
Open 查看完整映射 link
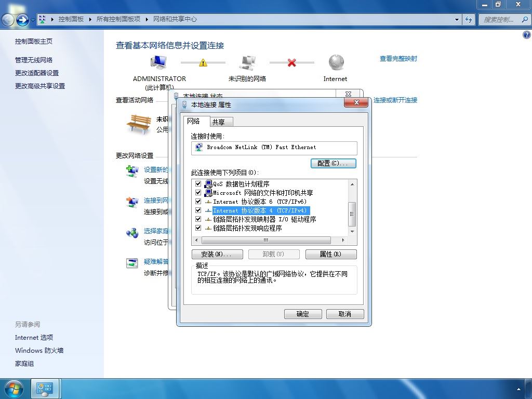pos(398,59)
